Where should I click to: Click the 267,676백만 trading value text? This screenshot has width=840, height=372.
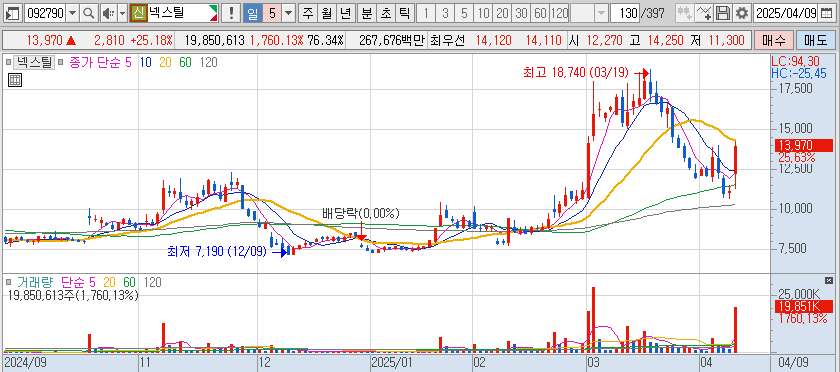click(392, 40)
